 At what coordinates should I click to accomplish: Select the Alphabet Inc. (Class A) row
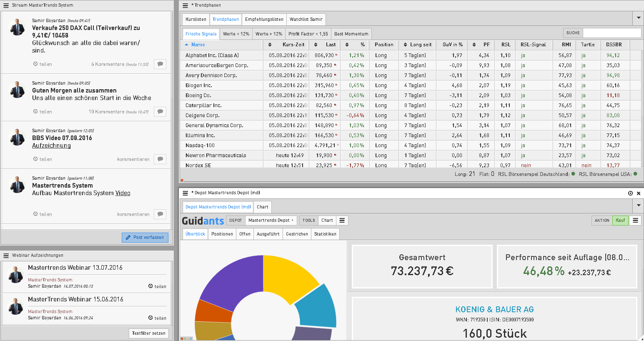411,55
